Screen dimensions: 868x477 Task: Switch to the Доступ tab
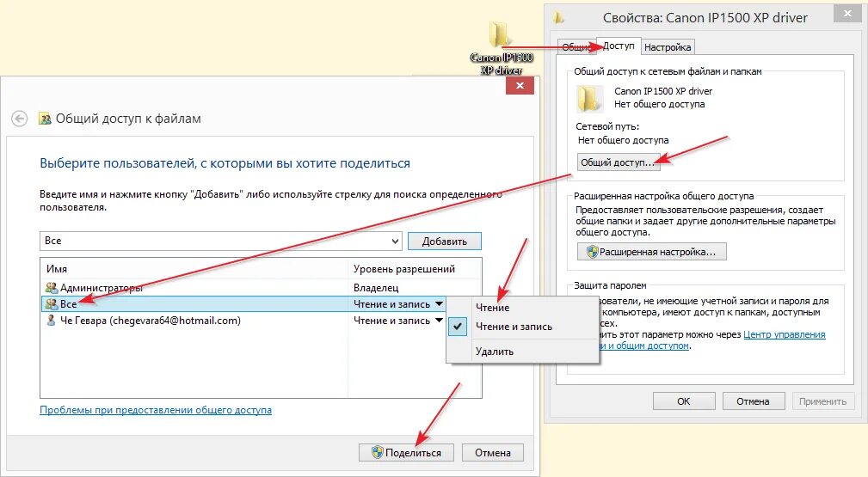point(619,46)
